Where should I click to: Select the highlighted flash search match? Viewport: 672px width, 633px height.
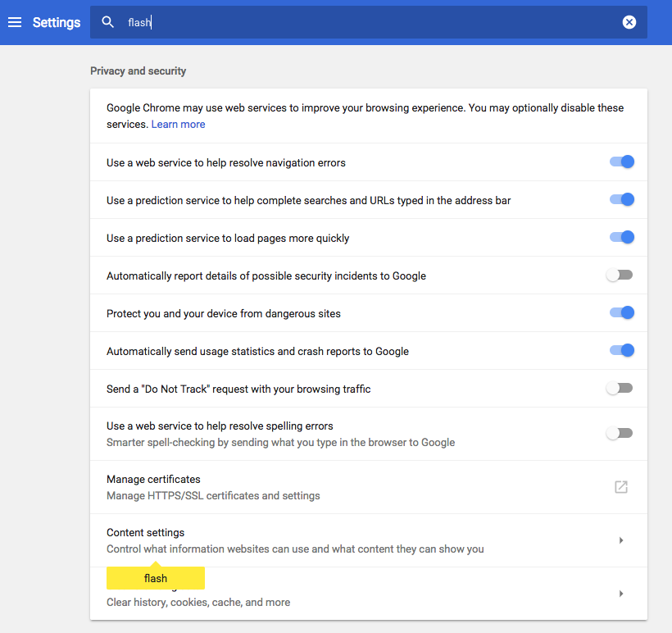point(155,577)
